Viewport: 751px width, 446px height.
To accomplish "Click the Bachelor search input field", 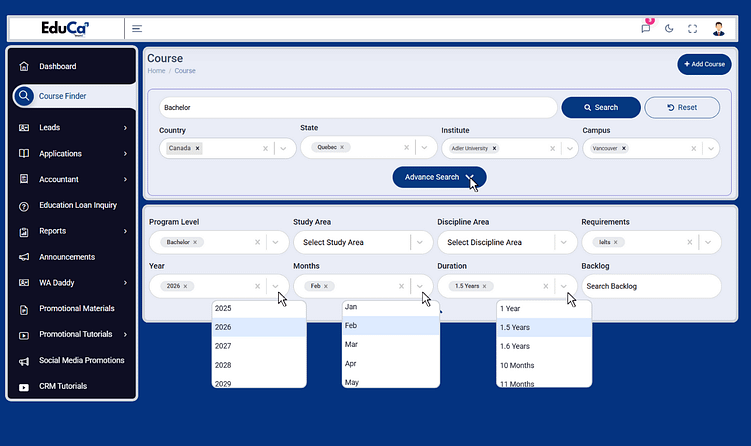I will click(x=357, y=107).
